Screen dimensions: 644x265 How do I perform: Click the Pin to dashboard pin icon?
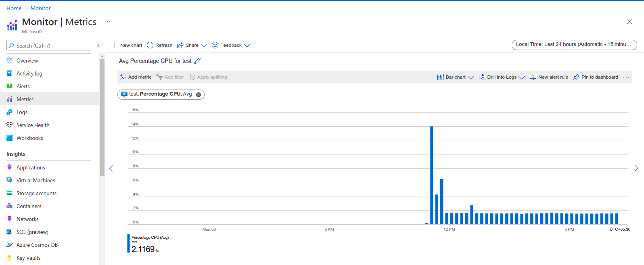[576, 77]
